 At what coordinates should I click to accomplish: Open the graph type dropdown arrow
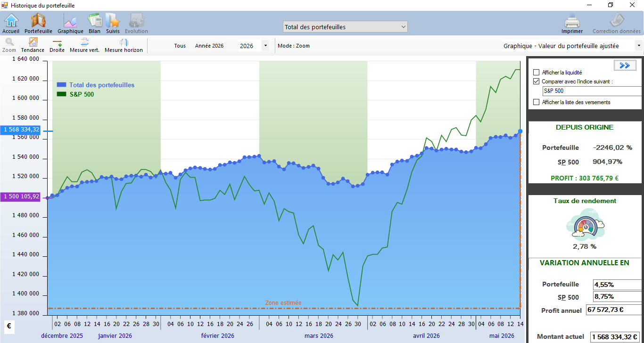pyautogui.click(x=639, y=46)
